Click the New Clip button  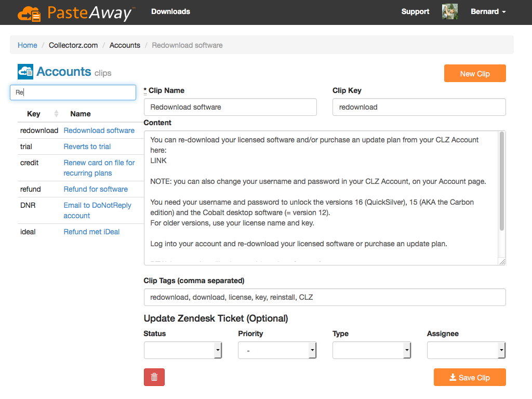[x=475, y=74]
